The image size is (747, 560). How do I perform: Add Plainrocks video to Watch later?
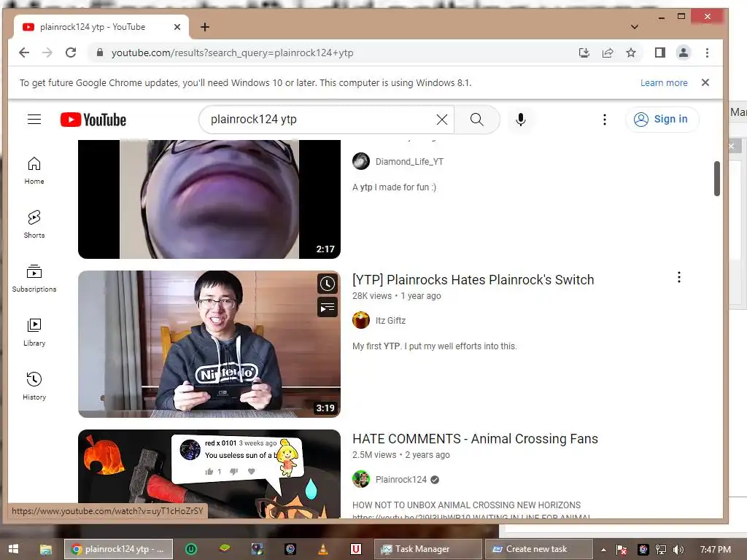328,284
